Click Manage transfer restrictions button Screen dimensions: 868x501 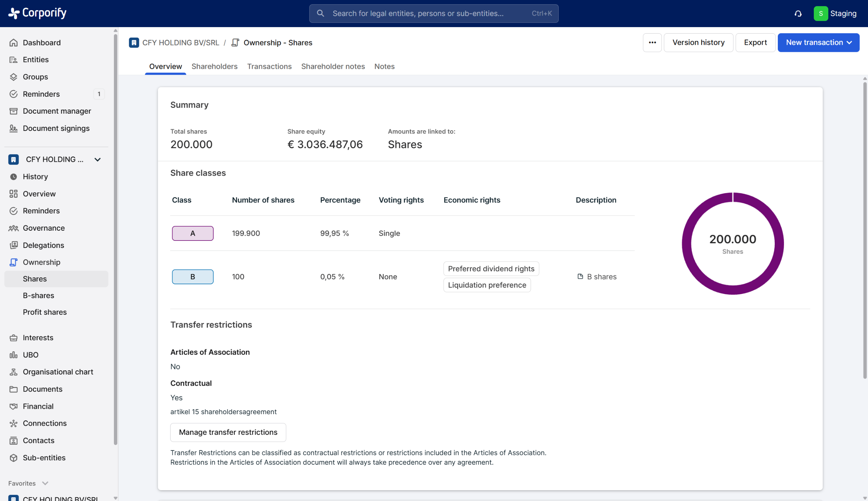228,432
